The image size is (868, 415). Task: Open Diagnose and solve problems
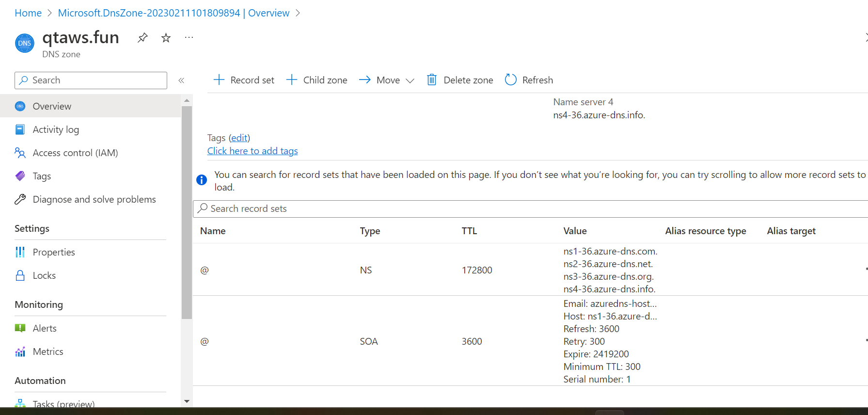tap(94, 199)
